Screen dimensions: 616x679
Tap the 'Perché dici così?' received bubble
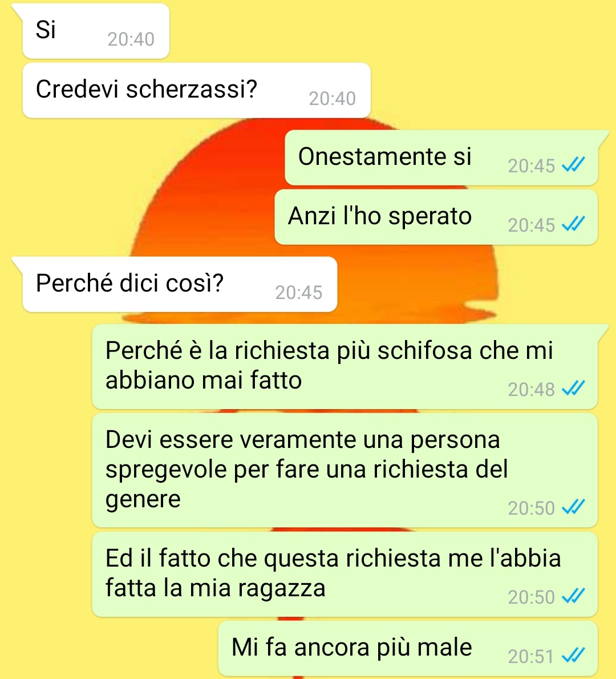[x=180, y=284]
